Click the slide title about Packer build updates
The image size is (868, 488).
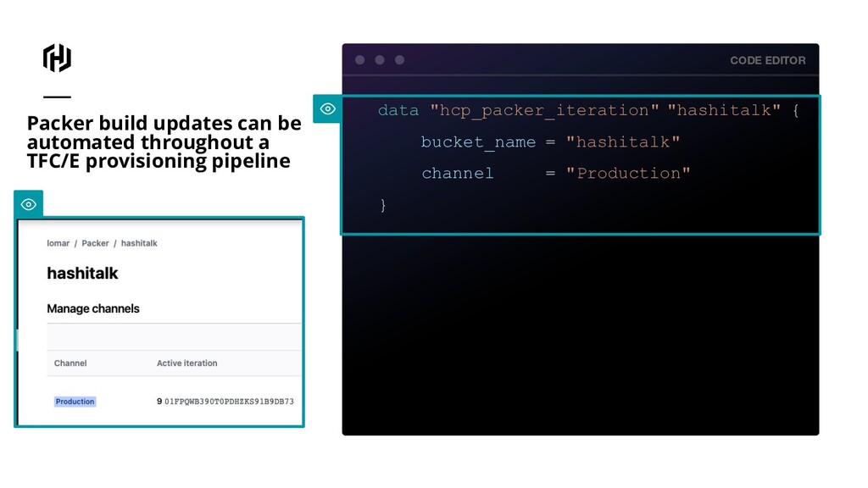(164, 141)
